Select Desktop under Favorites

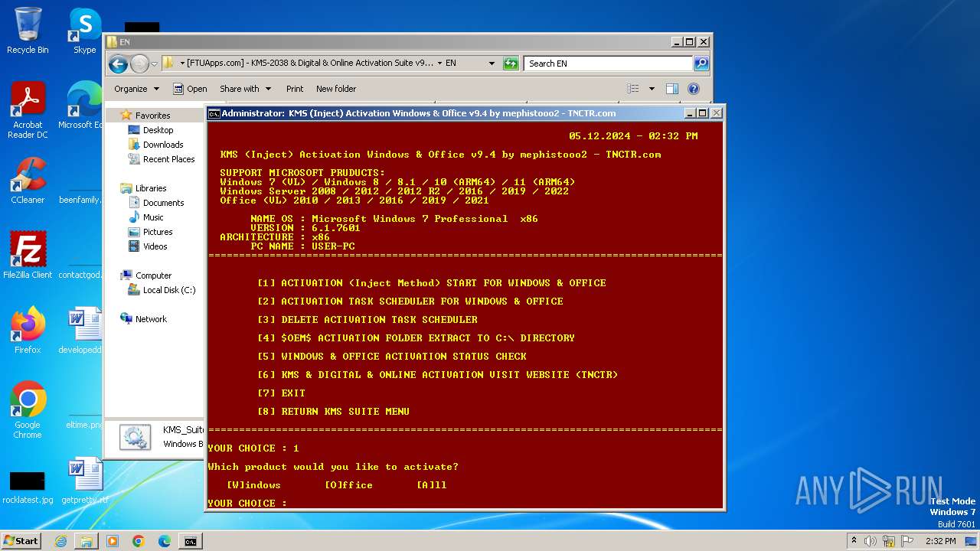coord(158,130)
